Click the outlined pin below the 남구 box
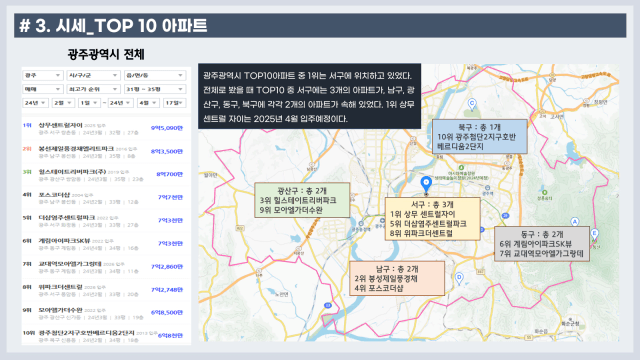Viewport: 640px width, 360px height. [x=459, y=278]
